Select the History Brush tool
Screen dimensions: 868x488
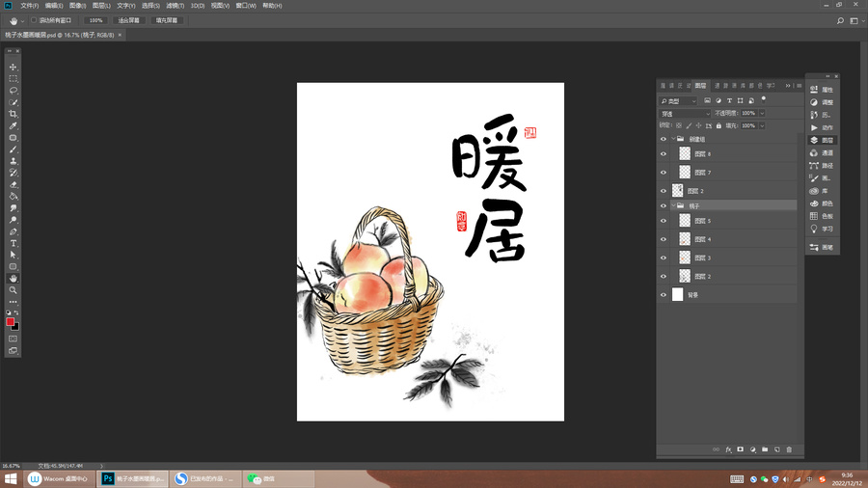coord(13,173)
